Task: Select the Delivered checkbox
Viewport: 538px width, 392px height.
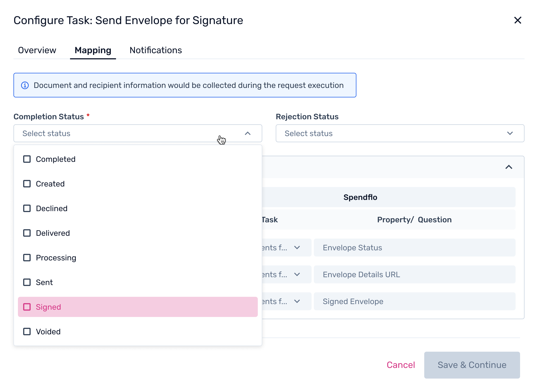Action: (27, 233)
